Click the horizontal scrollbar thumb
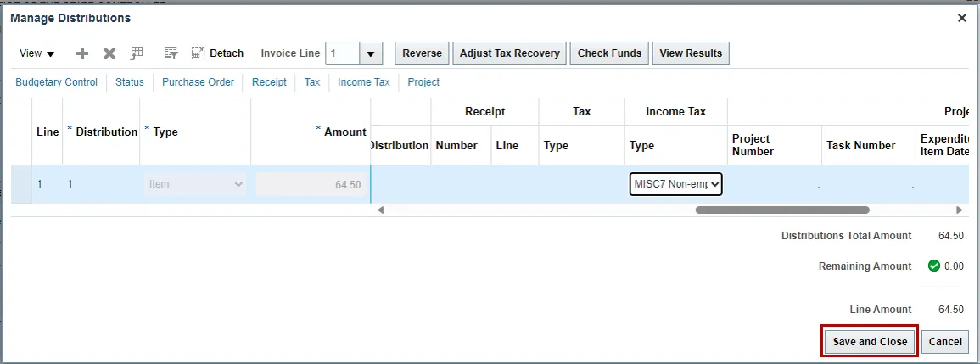 pyautogui.click(x=781, y=210)
